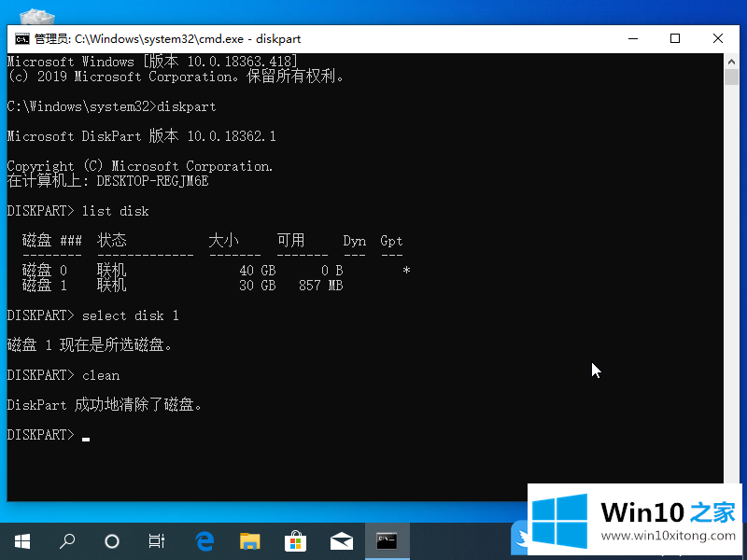Viewport: 747px width, 560px height.
Task: Click the '857 MB' available value
Action: point(320,286)
